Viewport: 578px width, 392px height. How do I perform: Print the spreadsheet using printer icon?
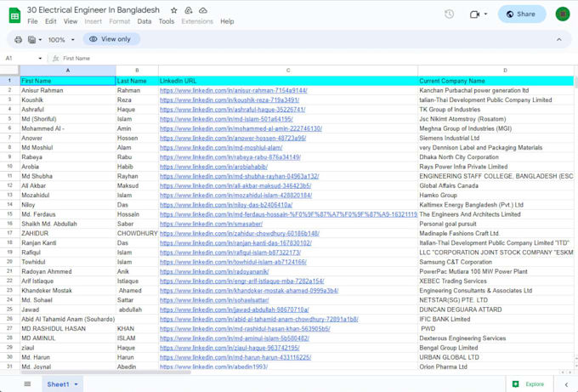coord(18,39)
